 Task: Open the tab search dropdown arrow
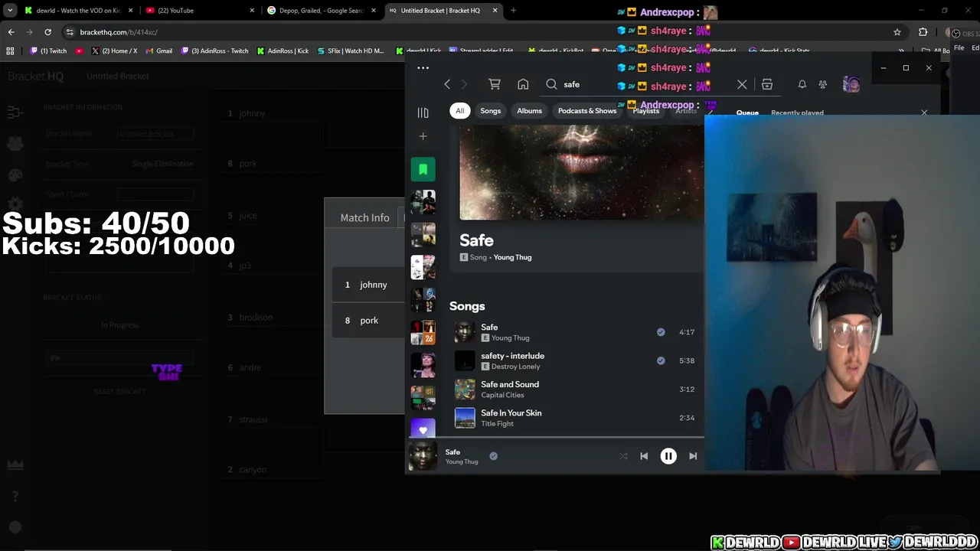pos(10,10)
